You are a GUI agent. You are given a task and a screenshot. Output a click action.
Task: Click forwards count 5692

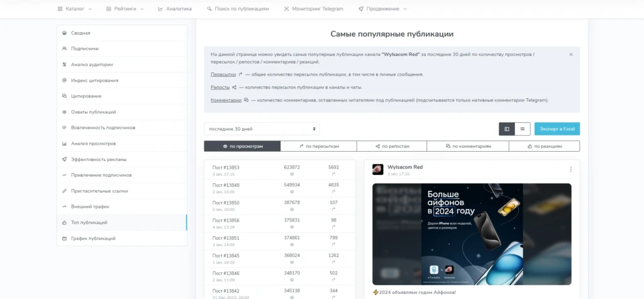click(333, 167)
